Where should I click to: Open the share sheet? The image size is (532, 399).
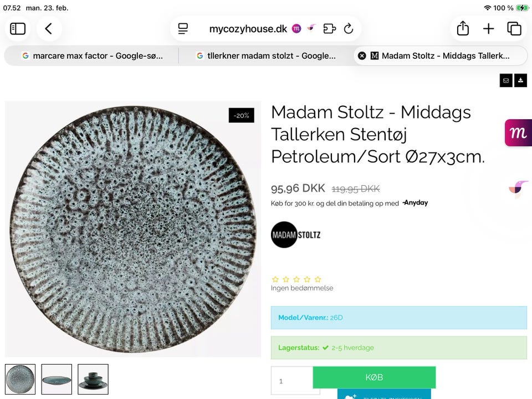coord(463,29)
